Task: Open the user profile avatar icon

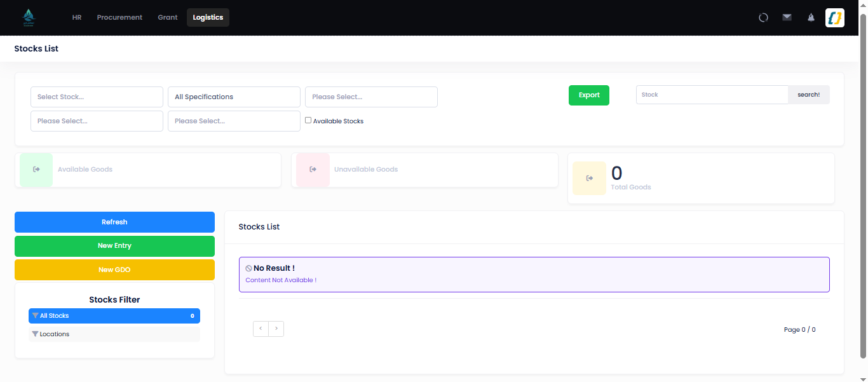Action: point(835,18)
